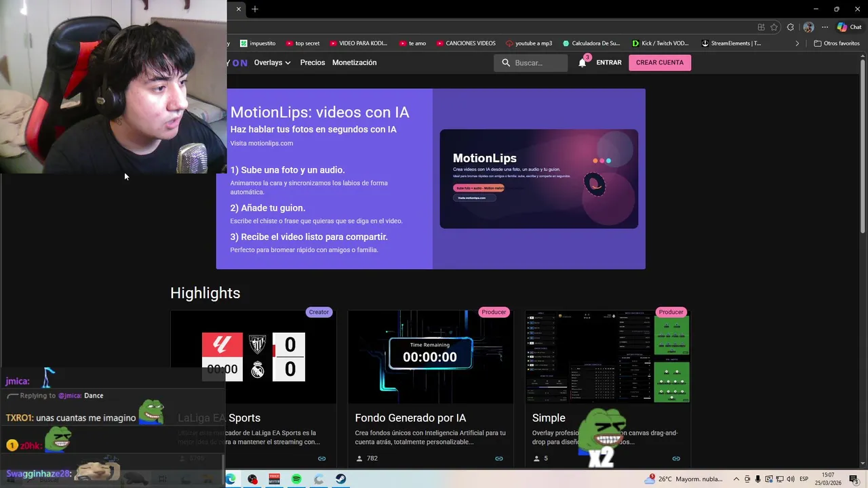Open the taskbar clock showing 15:07

828,479
